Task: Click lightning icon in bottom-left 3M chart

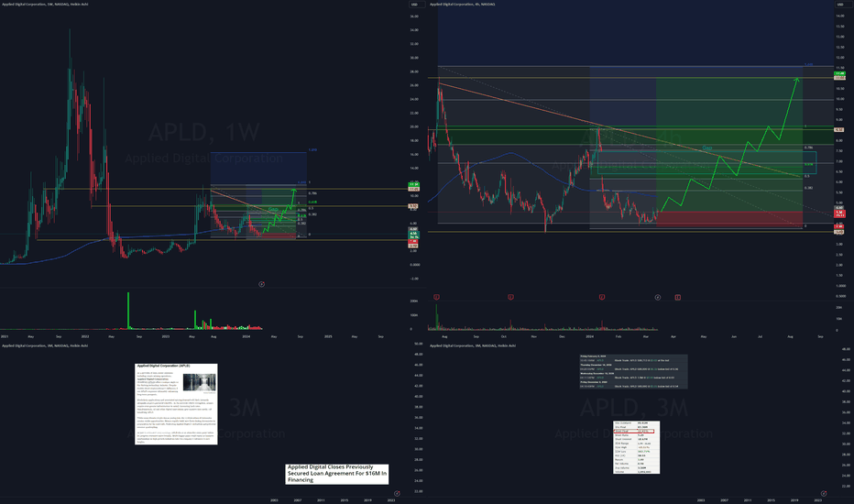Action: [x=397, y=494]
